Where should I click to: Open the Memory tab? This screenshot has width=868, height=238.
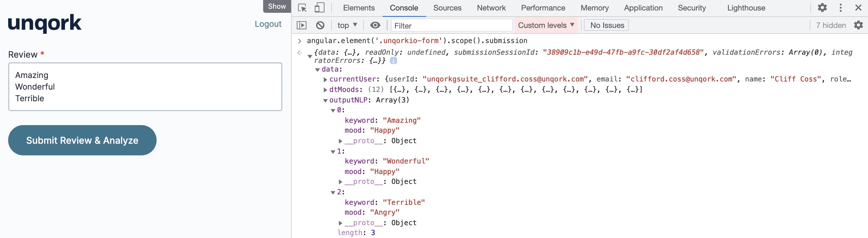click(594, 8)
